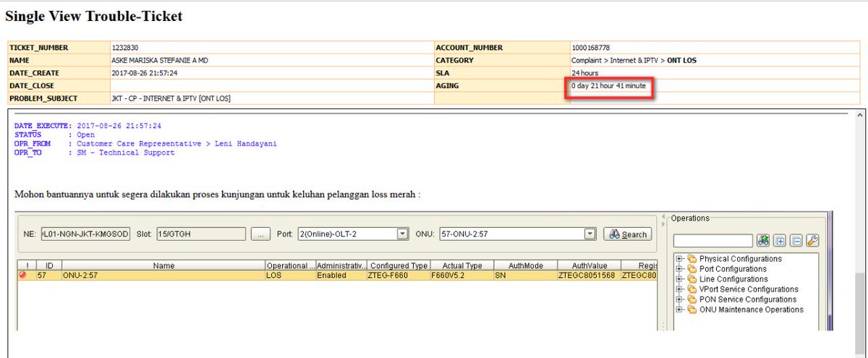Click the STATUS value Open in the log
Image resolution: width=868 pixels, height=358 pixels.
click(86, 135)
